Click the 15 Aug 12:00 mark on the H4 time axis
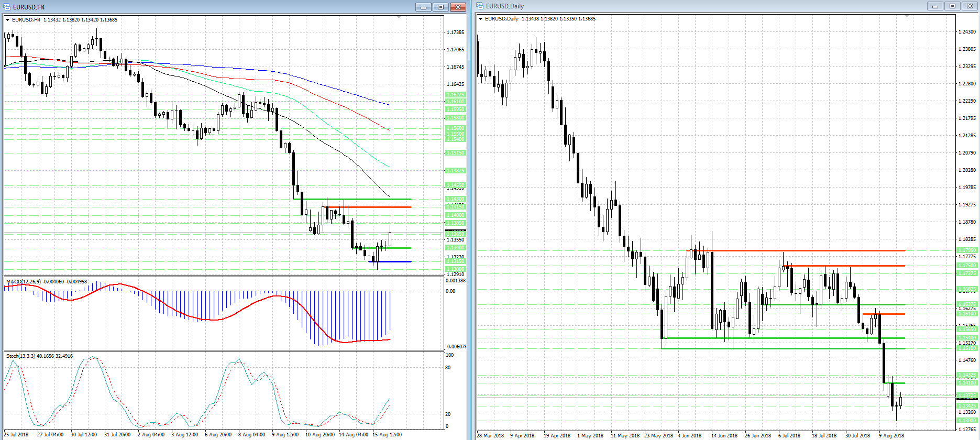Viewport: 980px width, 440px height. [x=387, y=435]
